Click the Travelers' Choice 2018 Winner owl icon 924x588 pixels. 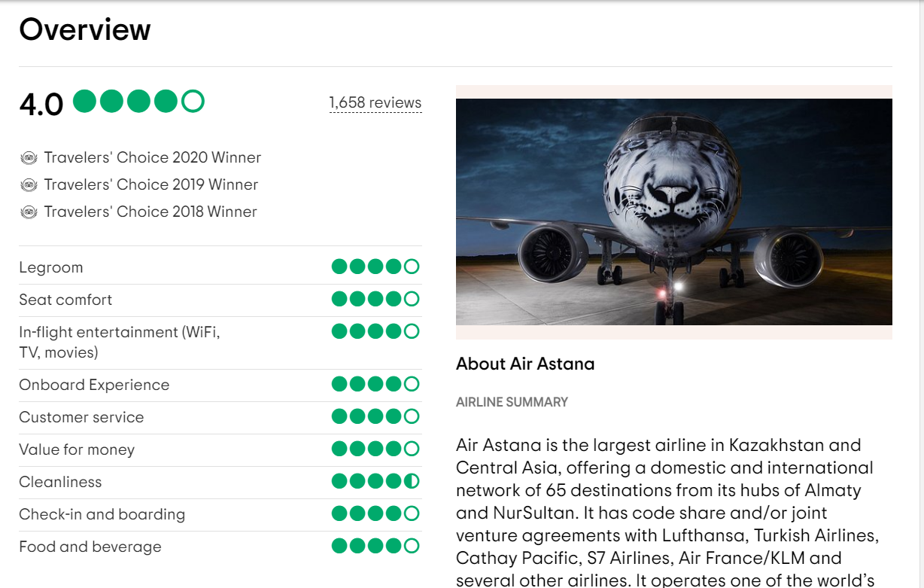coord(29,212)
